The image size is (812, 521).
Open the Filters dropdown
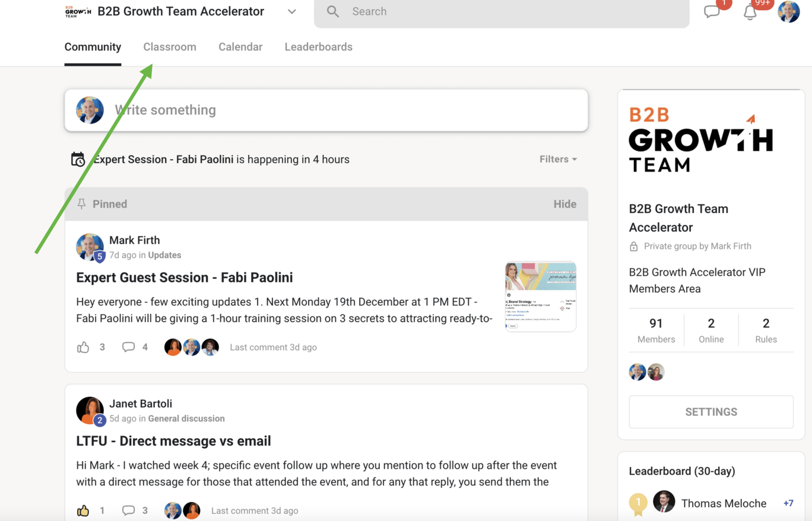(x=558, y=159)
